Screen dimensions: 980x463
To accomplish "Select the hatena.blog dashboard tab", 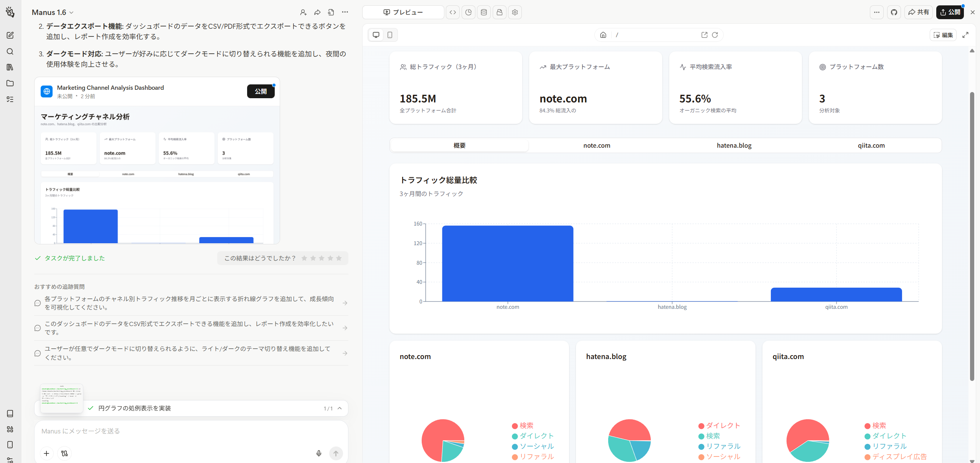I will [734, 145].
